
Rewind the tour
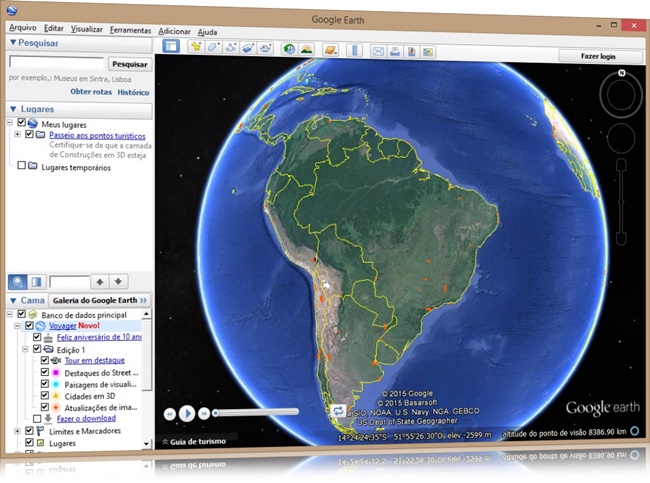170,414
